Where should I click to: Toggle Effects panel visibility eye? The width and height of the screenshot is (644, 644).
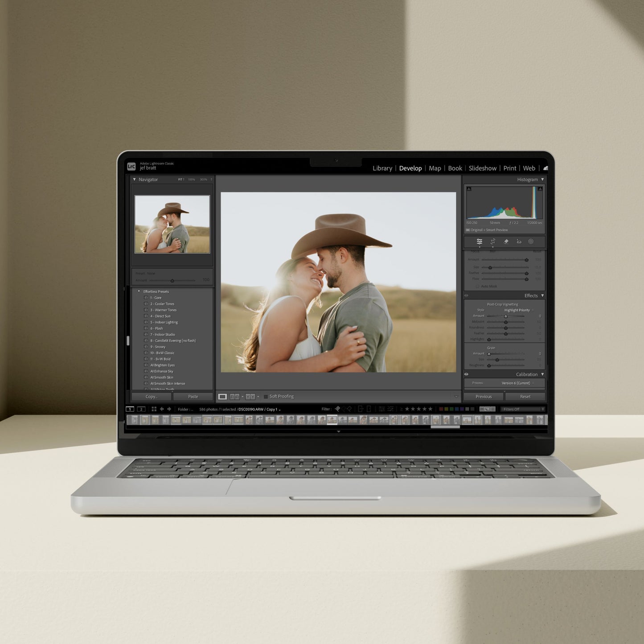466,295
